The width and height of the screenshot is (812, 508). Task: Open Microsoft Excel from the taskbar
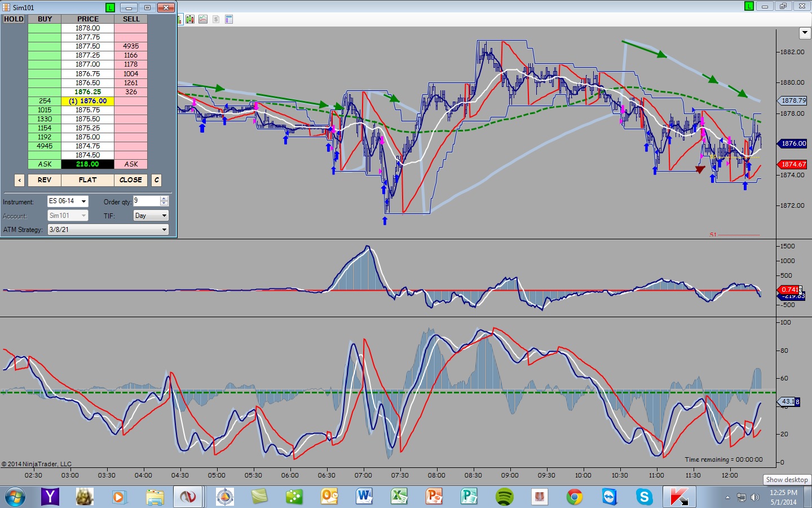click(399, 497)
